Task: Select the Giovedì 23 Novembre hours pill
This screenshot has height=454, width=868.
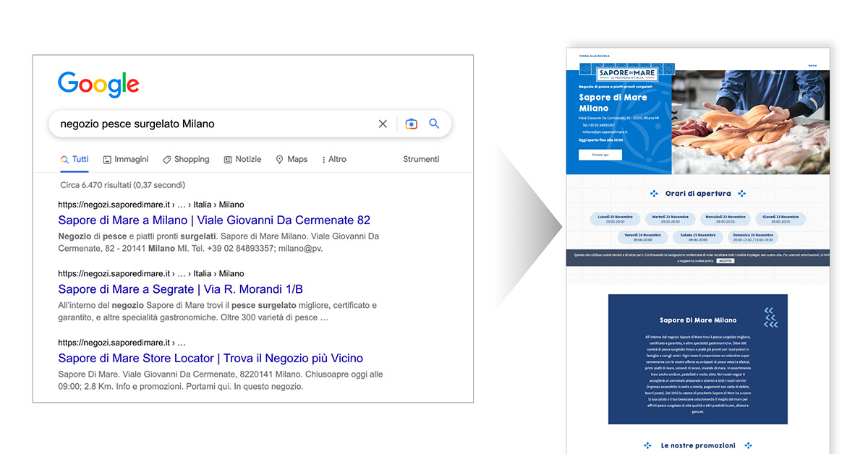Action: point(780,218)
